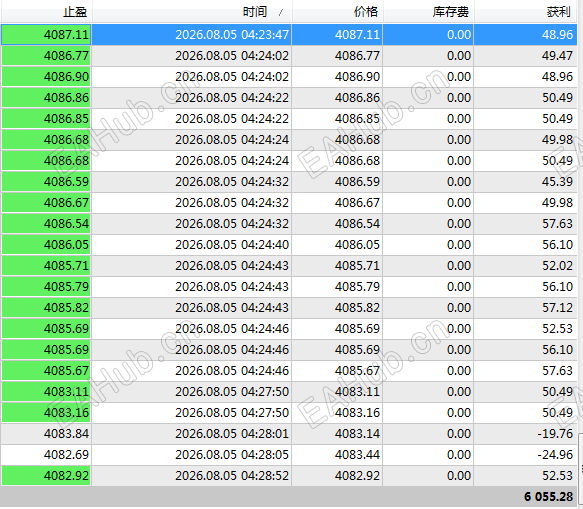Select the row timed 04:24:40
This screenshot has width=583, height=509.
pos(289,245)
